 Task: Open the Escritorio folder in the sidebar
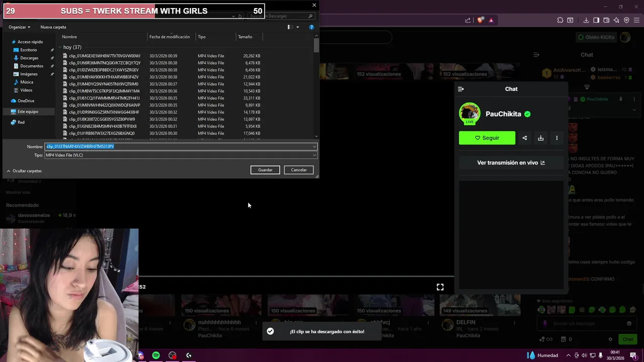click(29, 50)
